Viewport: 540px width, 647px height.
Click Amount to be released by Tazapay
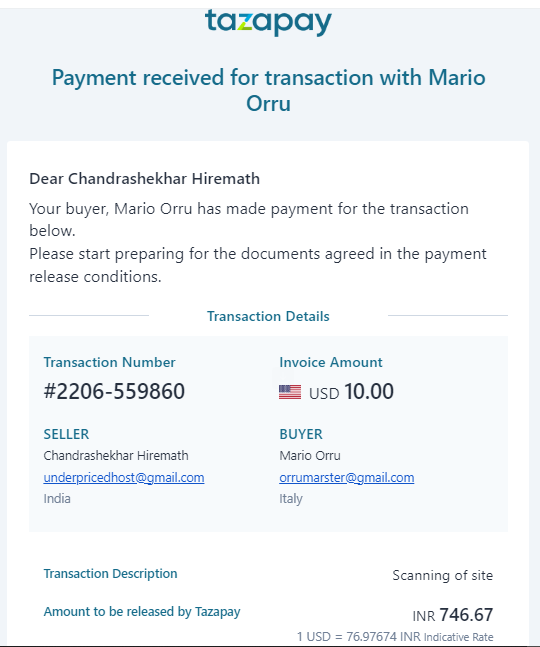[142, 612]
